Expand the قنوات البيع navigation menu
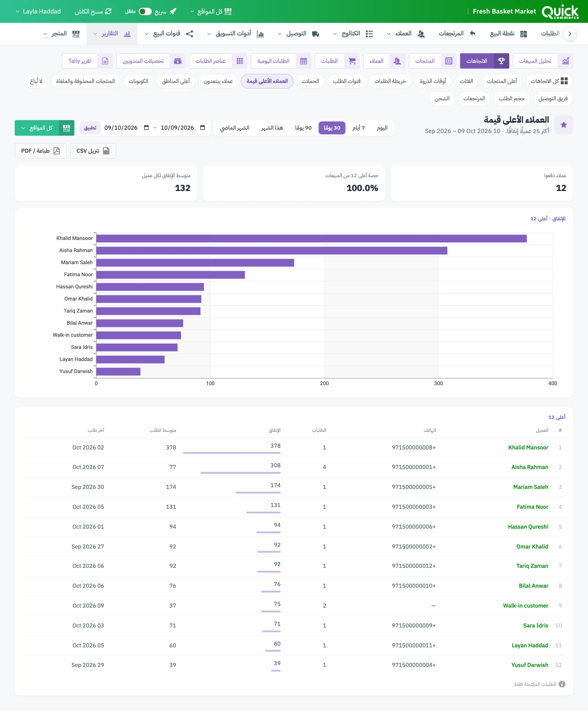 [x=169, y=34]
